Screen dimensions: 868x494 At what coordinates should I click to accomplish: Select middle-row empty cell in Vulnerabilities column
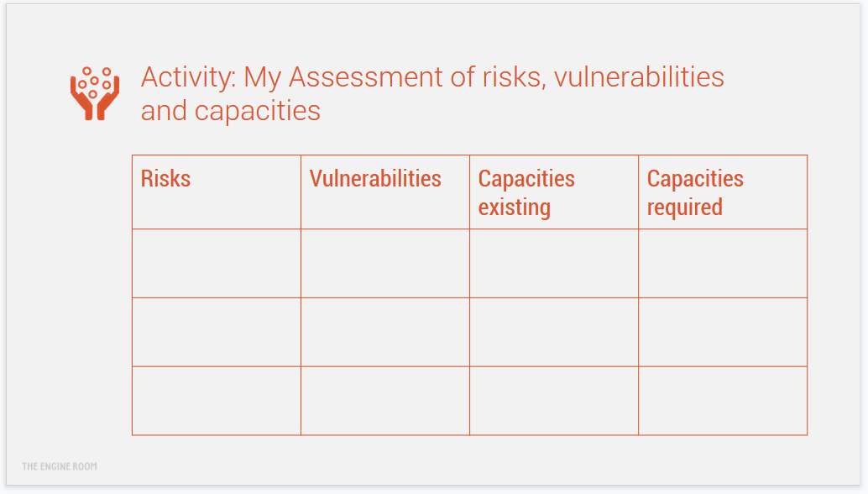tap(385, 332)
